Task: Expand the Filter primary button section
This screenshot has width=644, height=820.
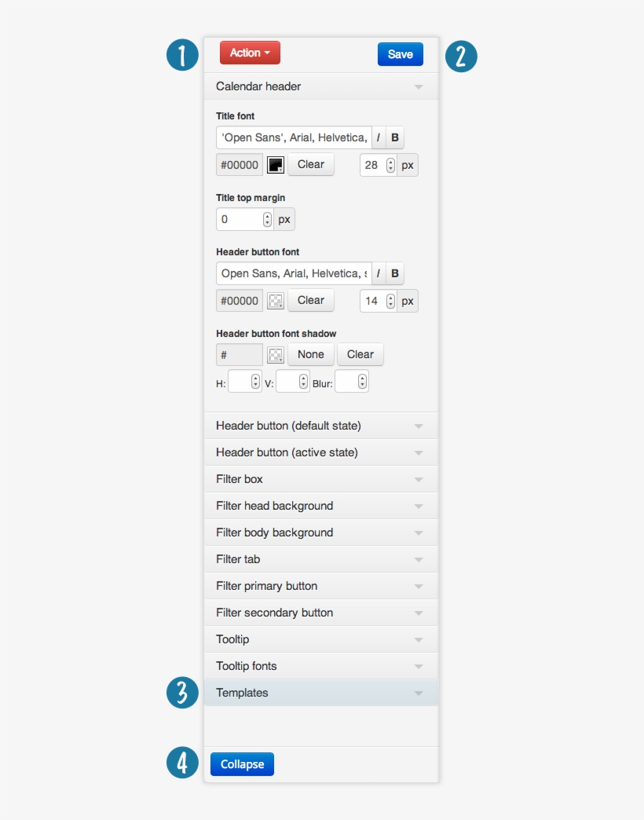Action: (x=321, y=585)
